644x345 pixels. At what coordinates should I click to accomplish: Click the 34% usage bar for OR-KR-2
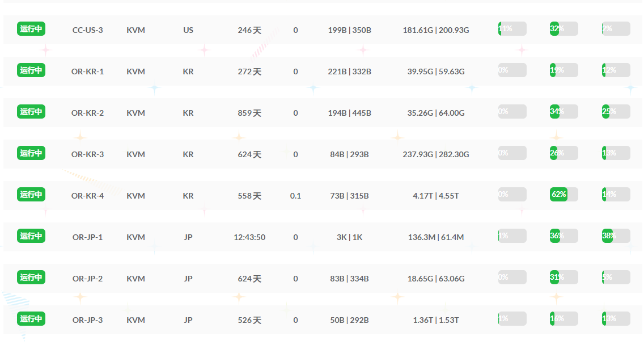tap(563, 112)
